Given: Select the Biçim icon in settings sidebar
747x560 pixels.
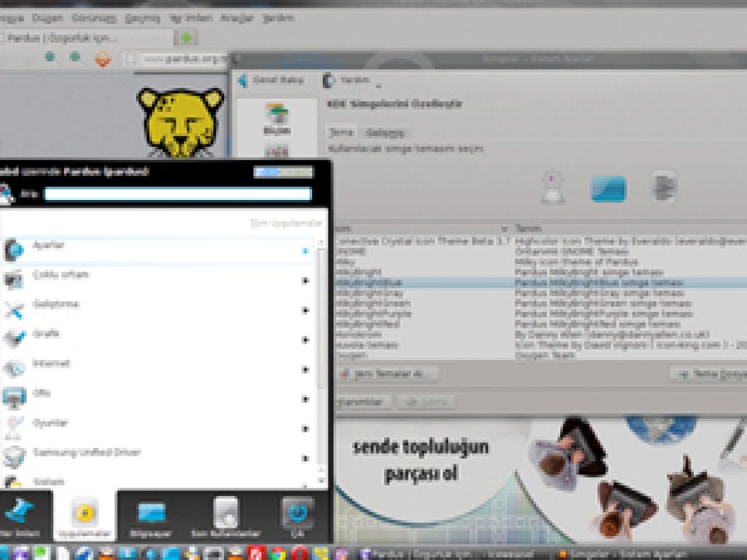Looking at the screenshot, I should [276, 119].
